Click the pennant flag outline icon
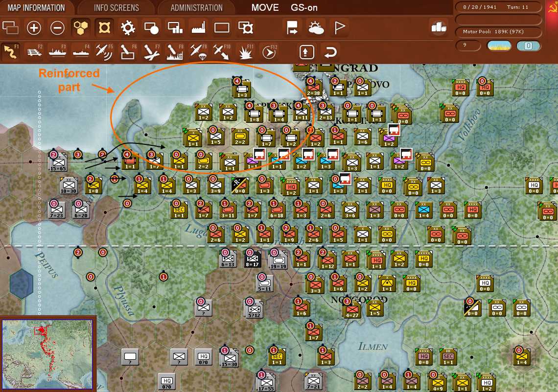This screenshot has width=558, height=392. (x=340, y=28)
